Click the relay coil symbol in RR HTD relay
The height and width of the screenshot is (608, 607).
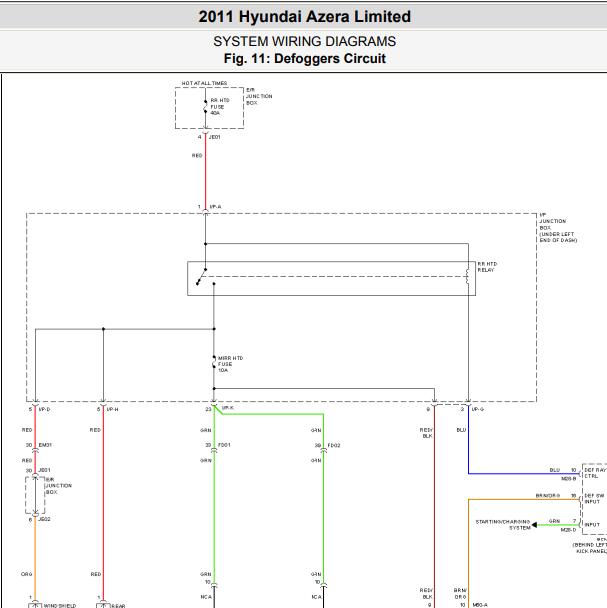[467, 276]
